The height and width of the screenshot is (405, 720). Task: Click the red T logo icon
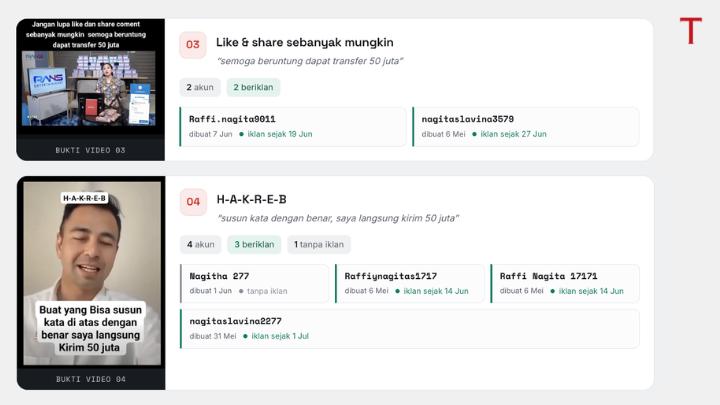[691, 31]
